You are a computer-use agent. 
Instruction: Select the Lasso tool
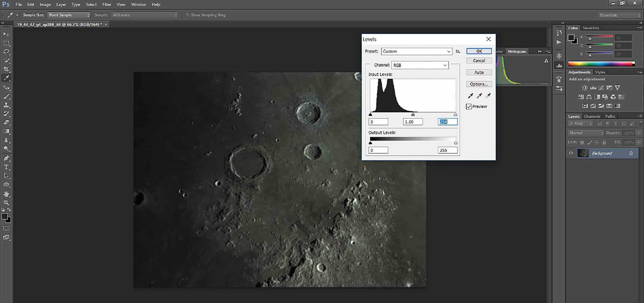tap(7, 52)
